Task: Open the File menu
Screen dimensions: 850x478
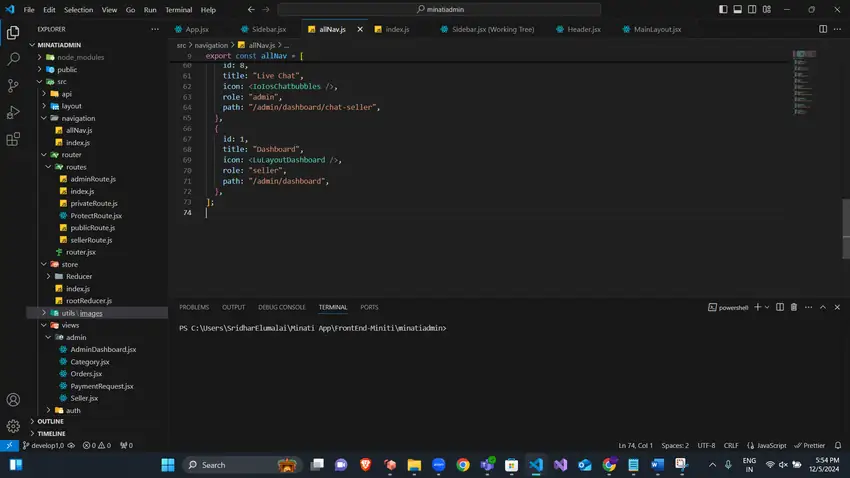Action: pyautogui.click(x=29, y=10)
